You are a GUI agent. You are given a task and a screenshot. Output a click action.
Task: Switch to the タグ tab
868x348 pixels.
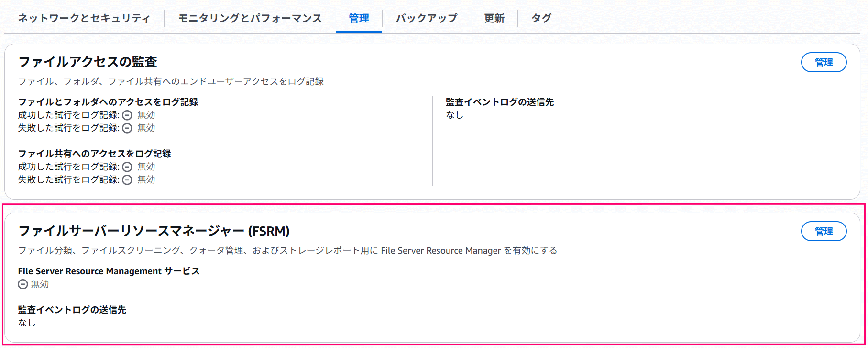coord(541,18)
